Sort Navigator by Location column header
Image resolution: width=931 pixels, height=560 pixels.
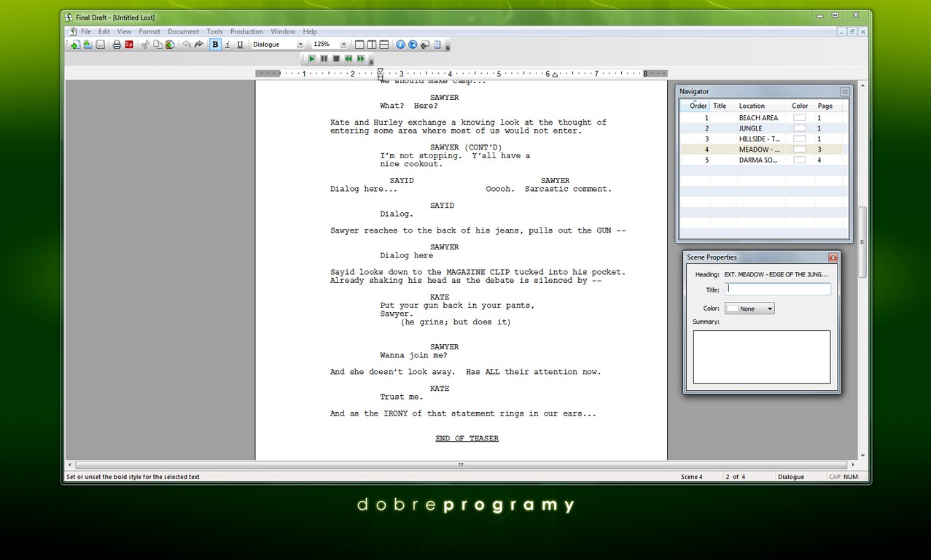coord(752,106)
